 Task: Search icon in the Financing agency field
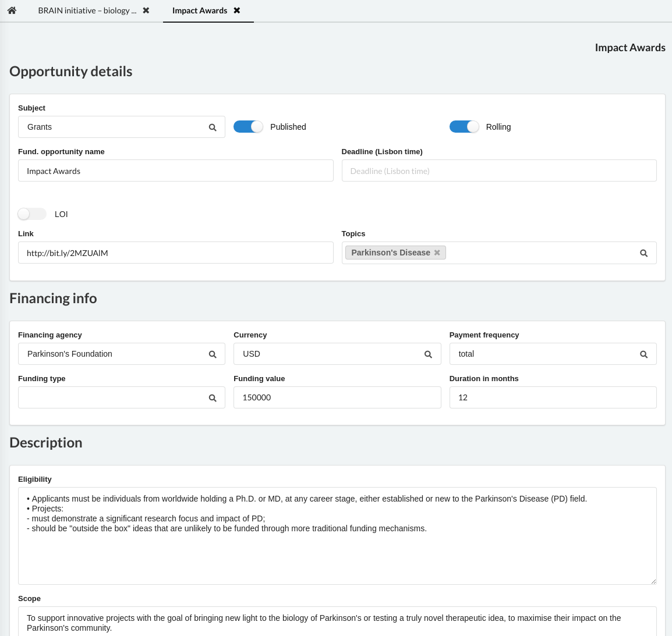tap(213, 354)
